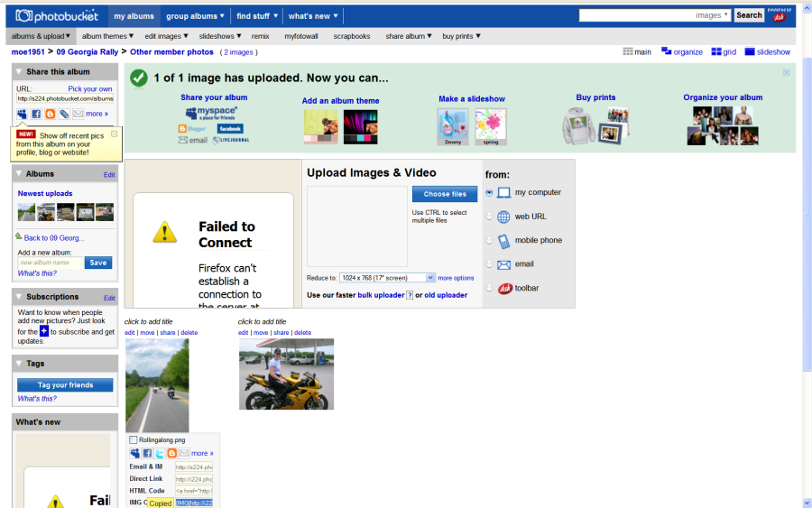Open the main view icon
This screenshot has height=508, width=812.
(x=628, y=51)
